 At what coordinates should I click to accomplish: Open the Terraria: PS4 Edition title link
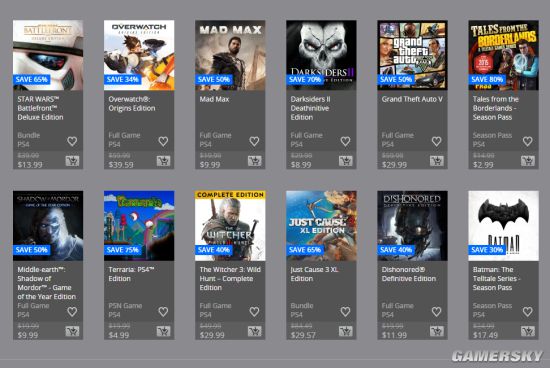[131, 274]
